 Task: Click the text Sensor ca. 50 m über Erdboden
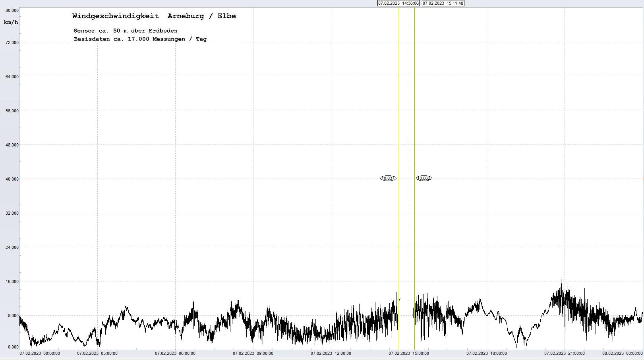[x=126, y=31]
